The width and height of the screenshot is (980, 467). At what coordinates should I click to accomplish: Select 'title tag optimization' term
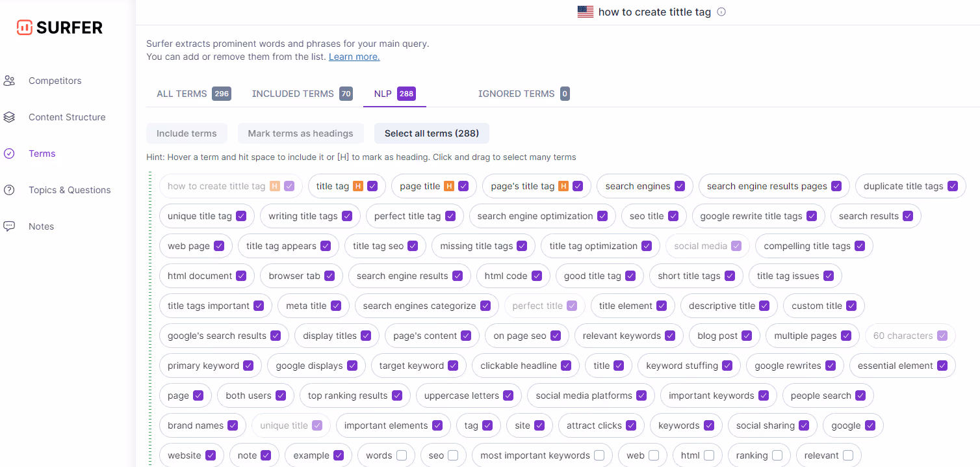click(x=600, y=246)
